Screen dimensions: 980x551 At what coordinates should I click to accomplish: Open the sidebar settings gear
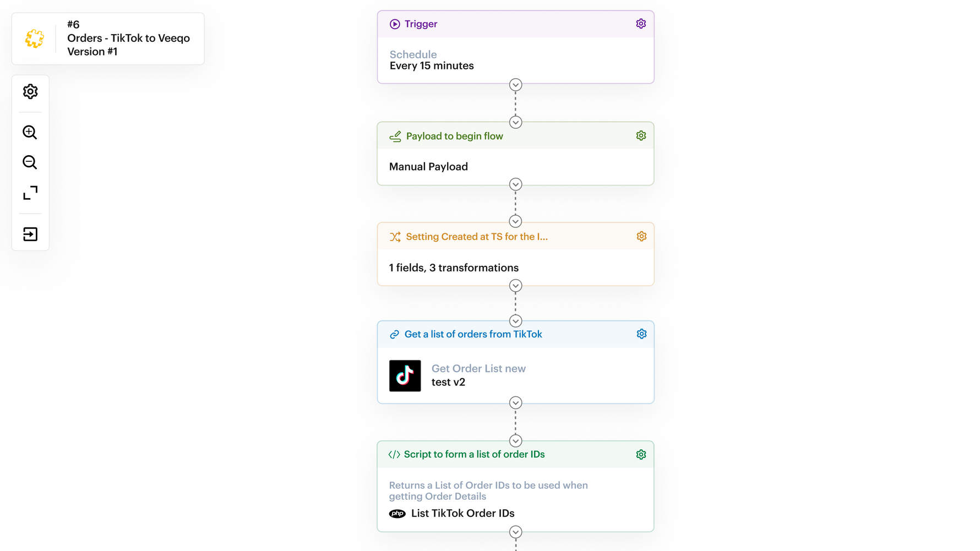[x=30, y=91]
